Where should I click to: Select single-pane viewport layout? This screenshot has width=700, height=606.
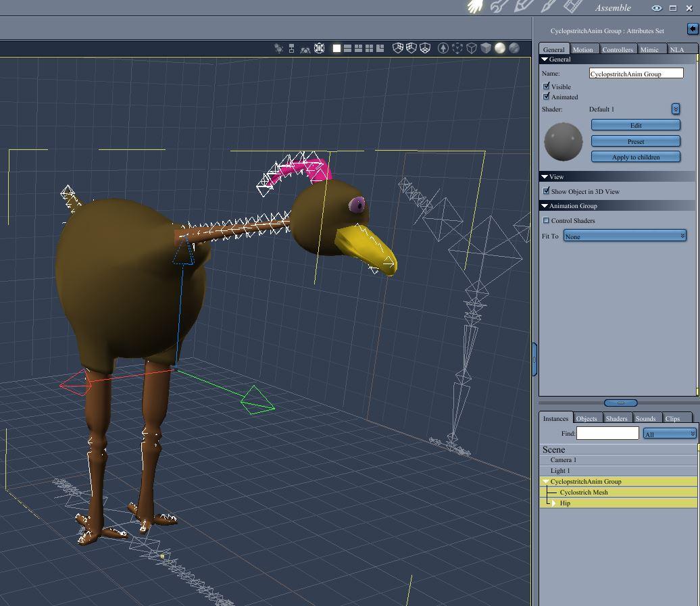click(336, 48)
